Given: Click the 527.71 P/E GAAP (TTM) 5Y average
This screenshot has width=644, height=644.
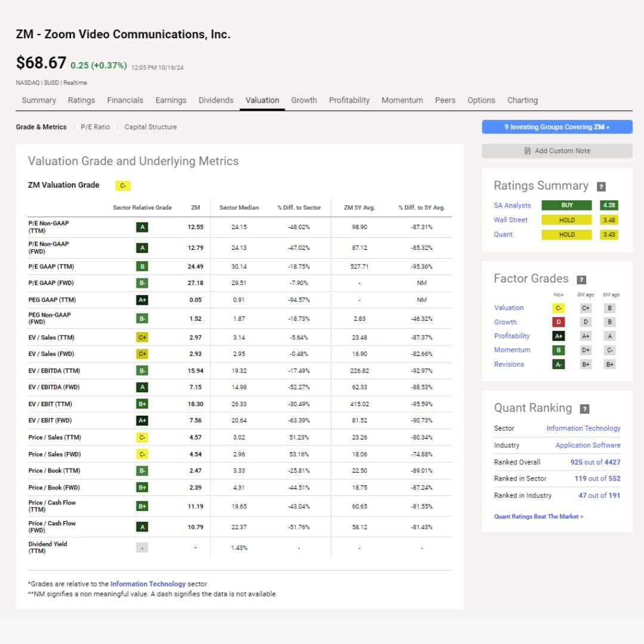Looking at the screenshot, I should [360, 267].
